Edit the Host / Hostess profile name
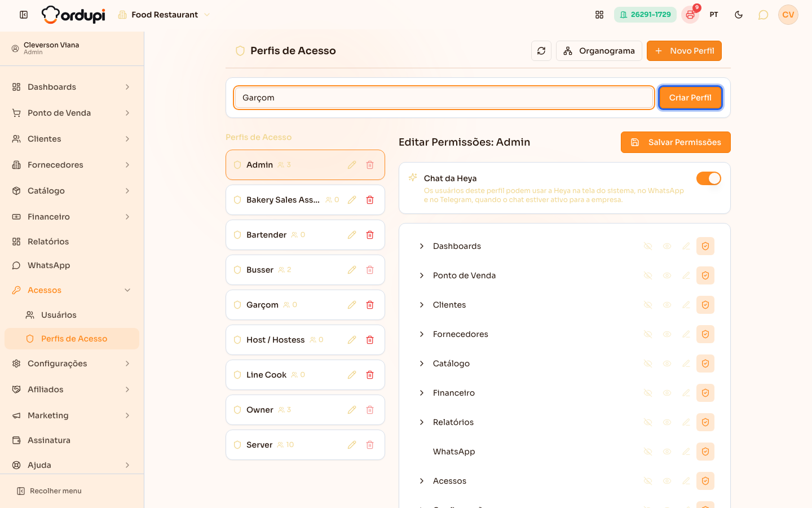The width and height of the screenshot is (812, 508). point(352,340)
